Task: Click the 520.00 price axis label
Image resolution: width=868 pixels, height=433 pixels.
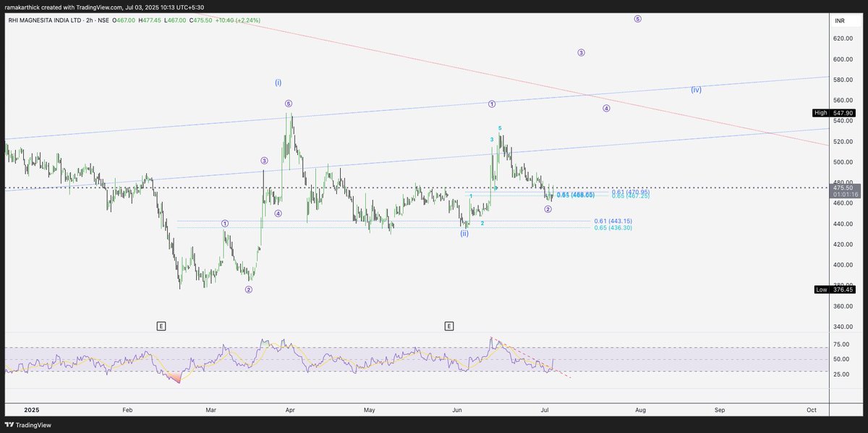Action: coord(843,142)
